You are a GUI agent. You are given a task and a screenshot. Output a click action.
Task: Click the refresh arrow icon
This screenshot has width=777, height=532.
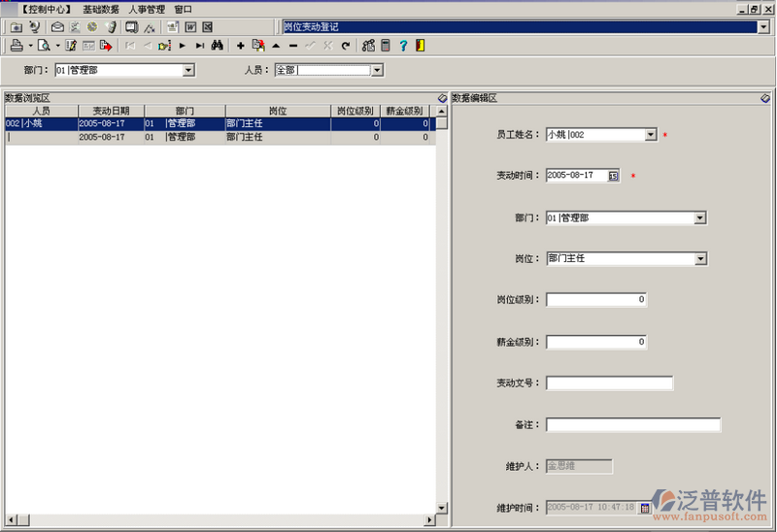[345, 46]
